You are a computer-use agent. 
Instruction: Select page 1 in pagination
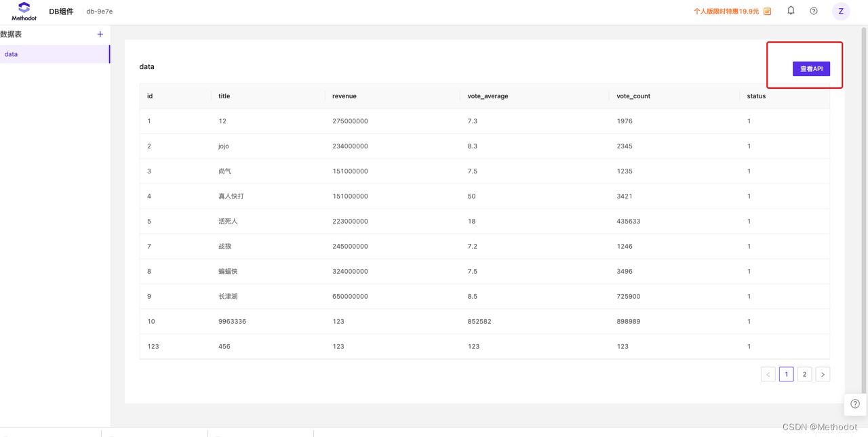click(787, 374)
